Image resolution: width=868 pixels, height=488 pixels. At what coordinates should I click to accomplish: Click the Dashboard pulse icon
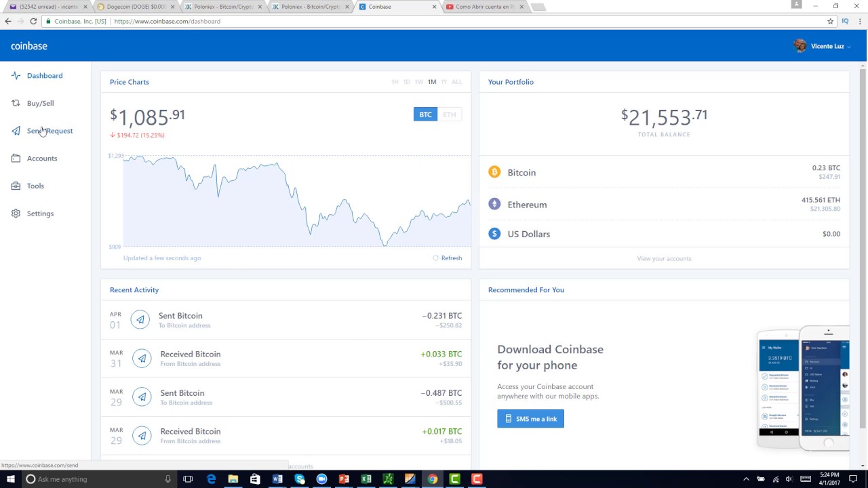coord(16,75)
